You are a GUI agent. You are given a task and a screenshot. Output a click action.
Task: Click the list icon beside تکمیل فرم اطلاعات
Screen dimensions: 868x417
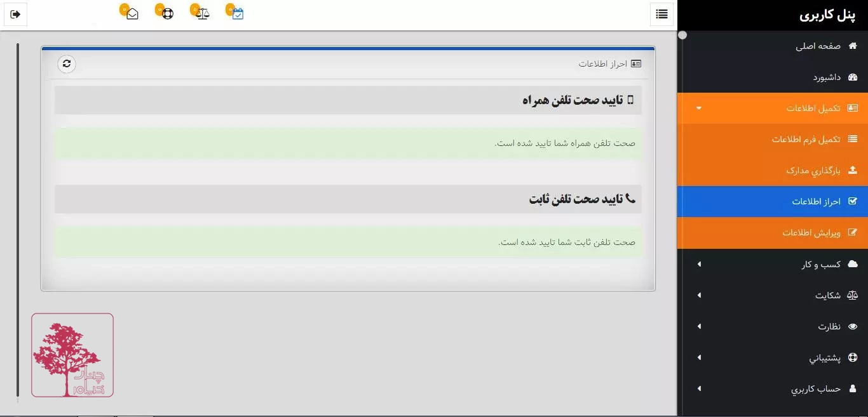(x=853, y=139)
